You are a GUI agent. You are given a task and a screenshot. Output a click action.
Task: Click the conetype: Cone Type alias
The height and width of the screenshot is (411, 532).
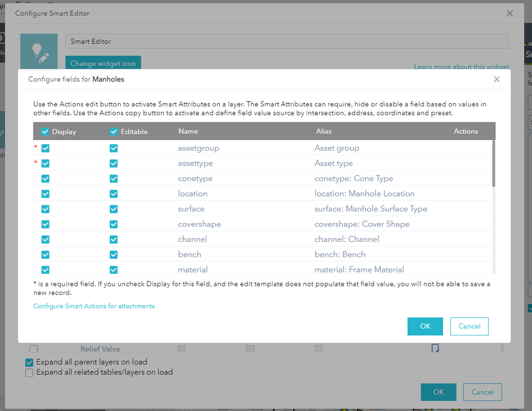coord(354,179)
